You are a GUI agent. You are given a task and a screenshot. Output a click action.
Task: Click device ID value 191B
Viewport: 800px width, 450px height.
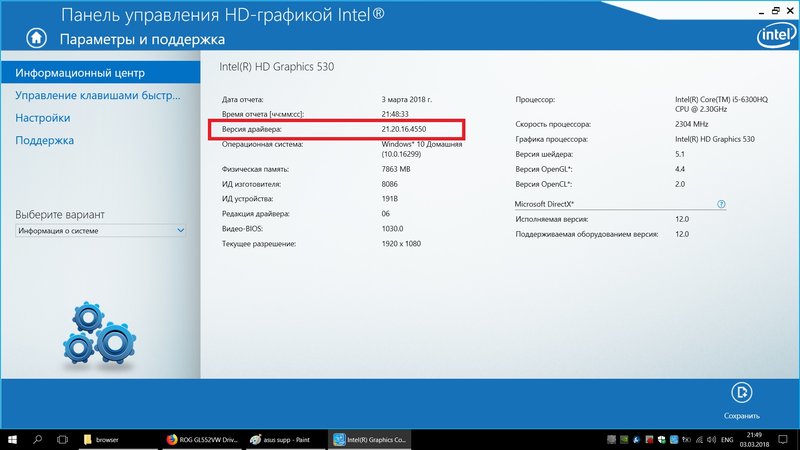(x=389, y=199)
